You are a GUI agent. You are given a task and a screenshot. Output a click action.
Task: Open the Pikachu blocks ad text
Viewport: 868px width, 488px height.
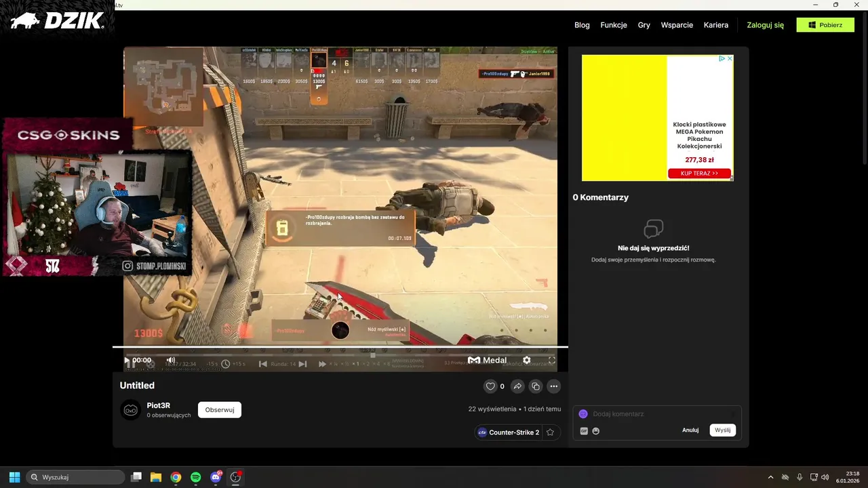tap(700, 135)
